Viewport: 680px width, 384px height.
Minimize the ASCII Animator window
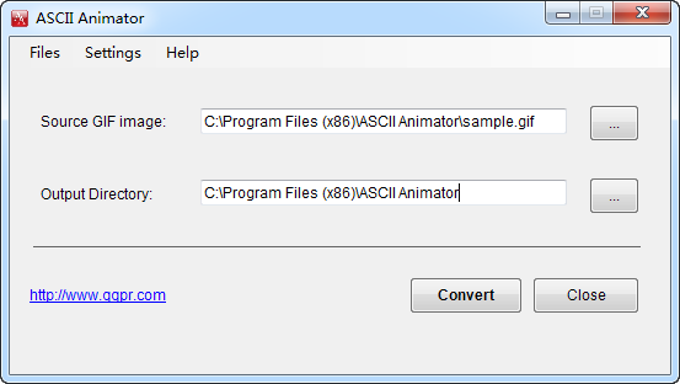coord(563,13)
